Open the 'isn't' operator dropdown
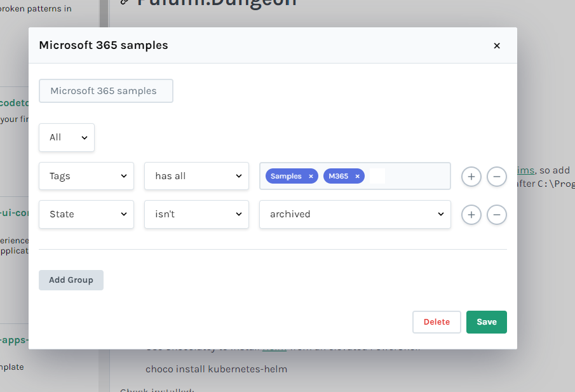 tap(196, 215)
